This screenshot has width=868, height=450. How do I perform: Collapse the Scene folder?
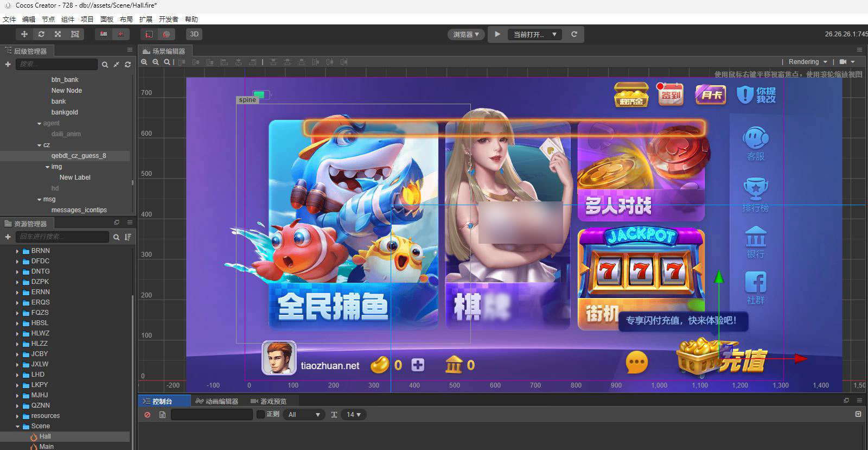coord(17,427)
